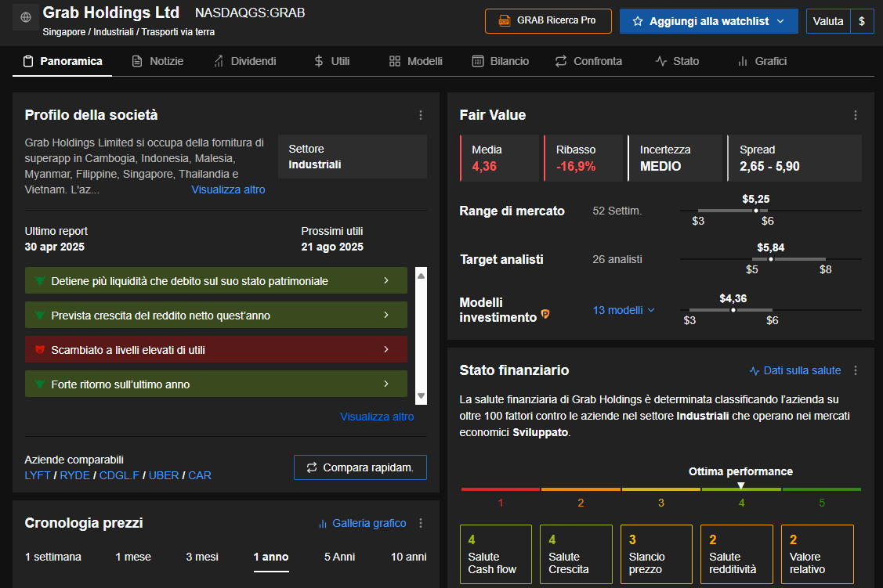Select the 3 mesi price range
Viewport: 883px width, 588px height.
(202, 557)
